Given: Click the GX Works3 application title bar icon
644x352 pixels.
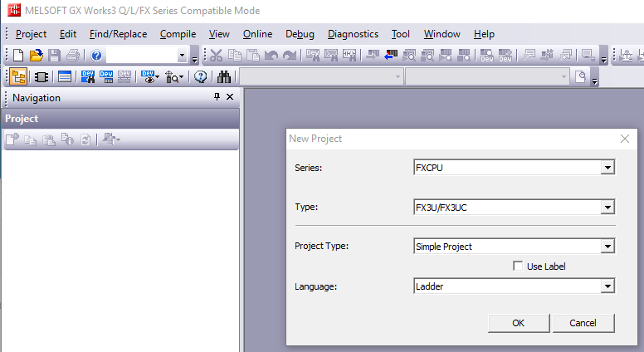Looking at the screenshot, I should [x=14, y=10].
